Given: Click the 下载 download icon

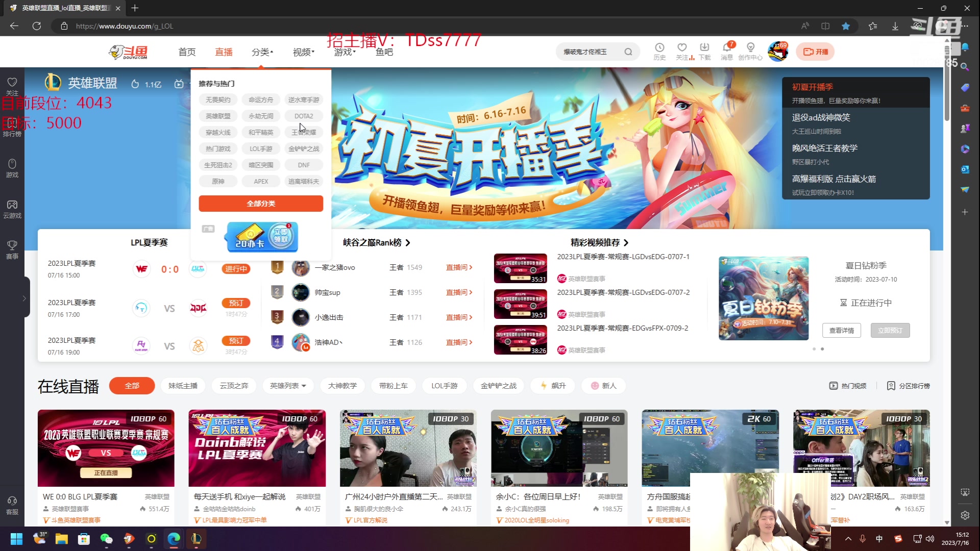Looking at the screenshot, I should 704,52.
